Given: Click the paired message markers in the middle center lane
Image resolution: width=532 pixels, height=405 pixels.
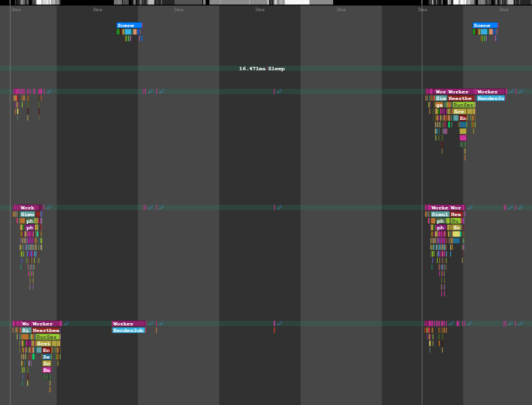Looking at the screenshot, I should pos(150,207).
